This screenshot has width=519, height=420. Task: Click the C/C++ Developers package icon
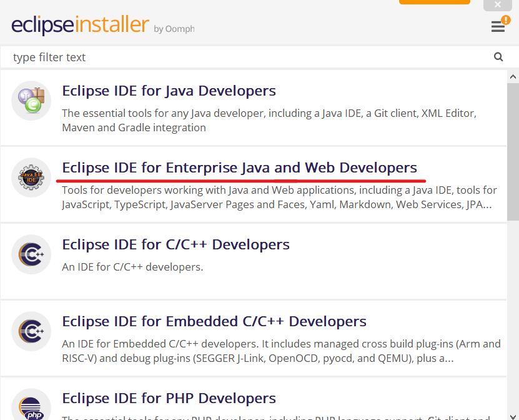point(31,254)
